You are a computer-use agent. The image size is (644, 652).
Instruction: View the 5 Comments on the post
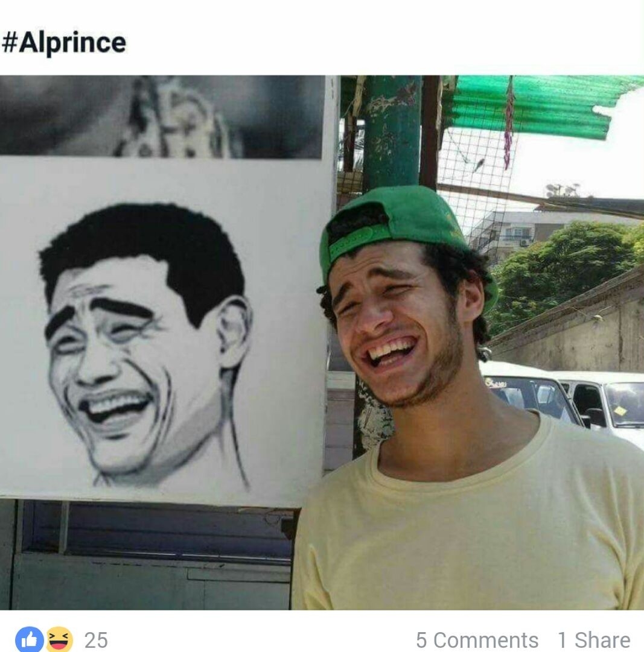pyautogui.click(x=477, y=640)
